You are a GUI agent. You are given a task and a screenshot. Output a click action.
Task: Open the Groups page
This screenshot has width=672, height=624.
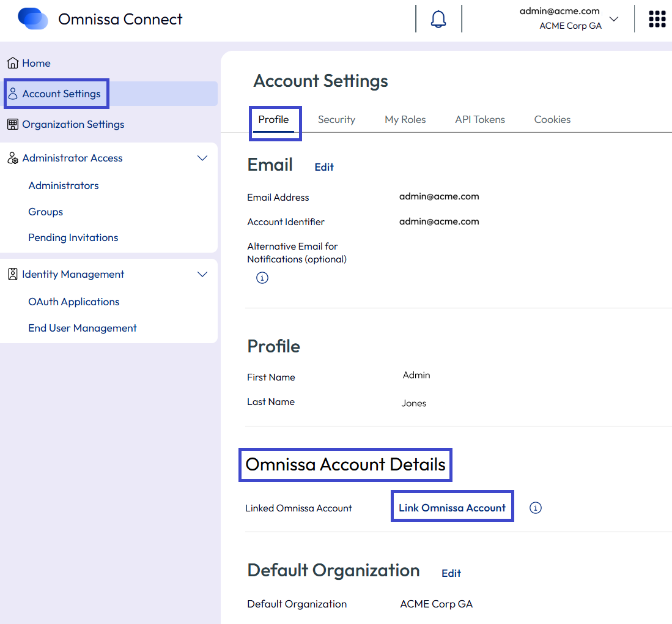click(45, 212)
